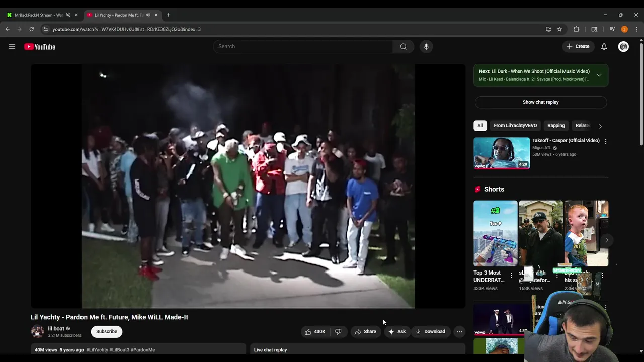Filter by From LilYachtyVEVO chip
Viewport: 644px width, 362px height.
515,125
